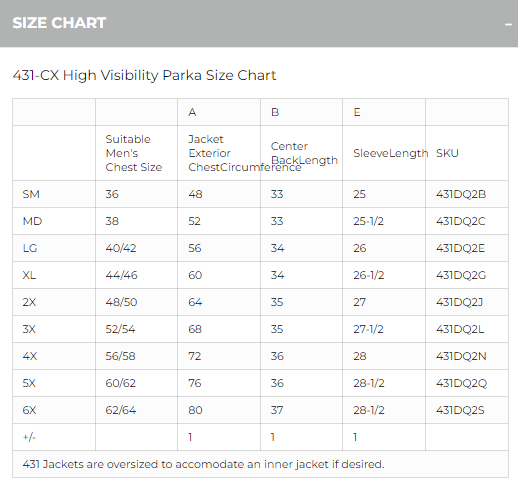Image resolution: width=518 pixels, height=485 pixels.
Task: Click the oversized jackets footnote text
Action: (203, 464)
